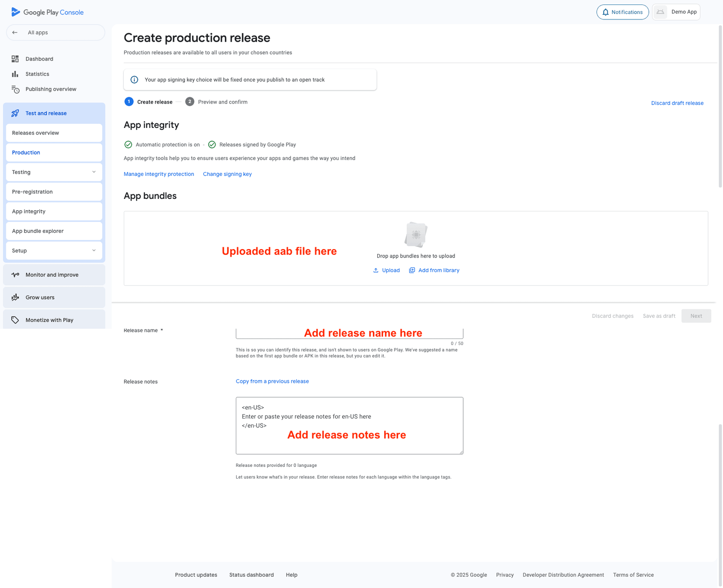The image size is (723, 588).
Task: Click Help in the footer
Action: coord(291,575)
